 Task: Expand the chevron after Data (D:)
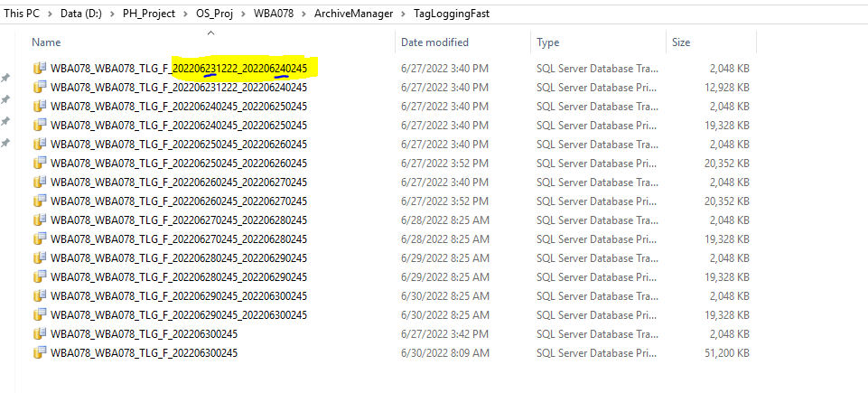pyautogui.click(x=113, y=14)
